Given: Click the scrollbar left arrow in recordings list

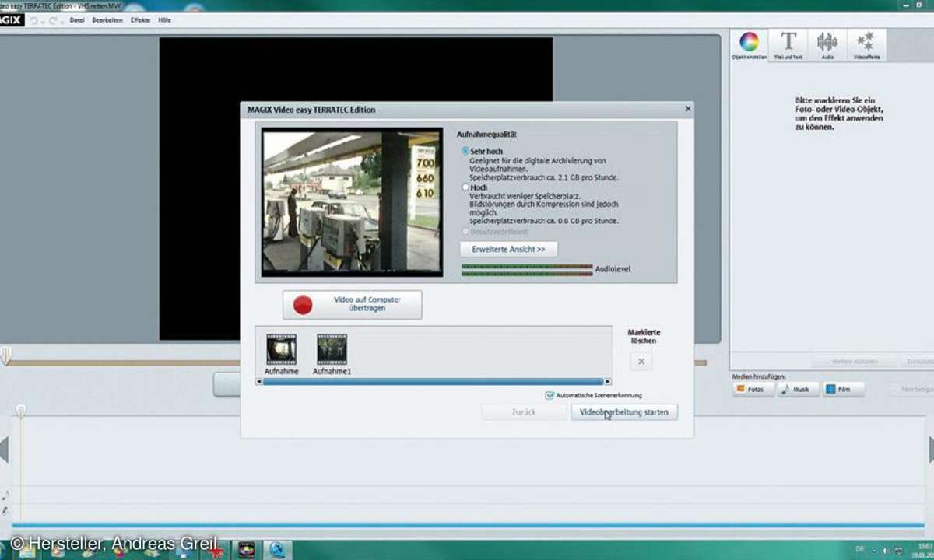Looking at the screenshot, I should [259, 381].
